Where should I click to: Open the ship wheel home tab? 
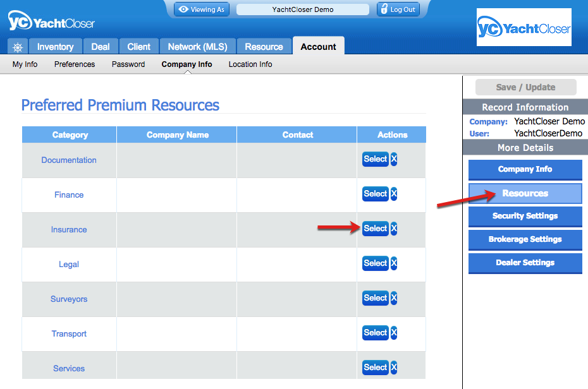pyautogui.click(x=18, y=47)
